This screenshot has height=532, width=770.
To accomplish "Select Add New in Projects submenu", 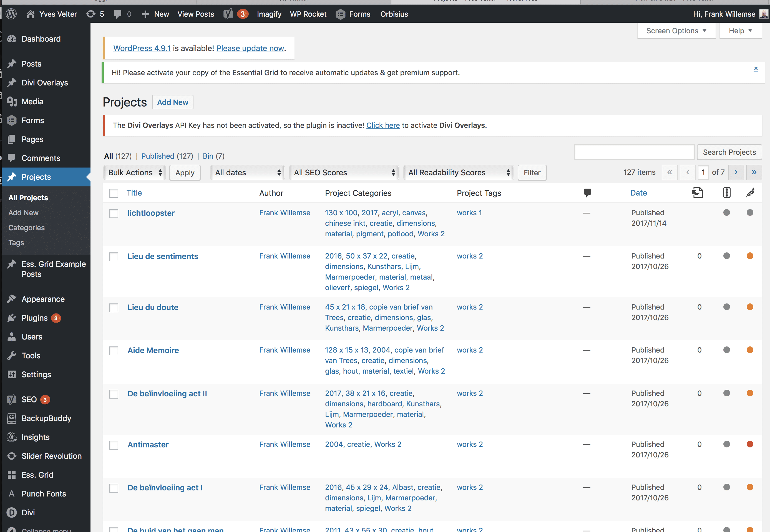I will tap(23, 213).
